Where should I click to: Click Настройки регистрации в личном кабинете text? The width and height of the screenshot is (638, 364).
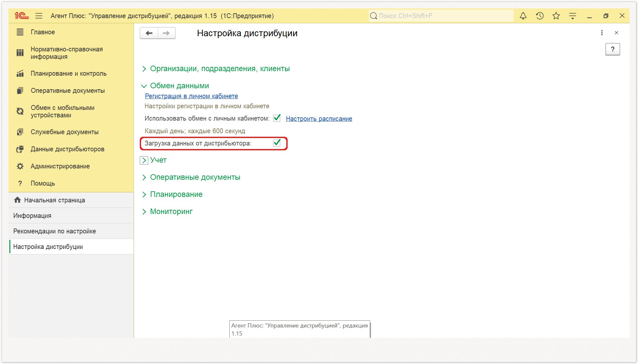(x=207, y=106)
